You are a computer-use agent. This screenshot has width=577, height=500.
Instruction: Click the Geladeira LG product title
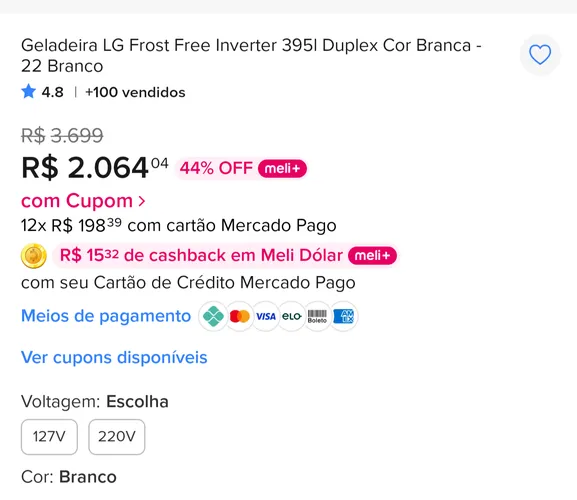[251, 56]
